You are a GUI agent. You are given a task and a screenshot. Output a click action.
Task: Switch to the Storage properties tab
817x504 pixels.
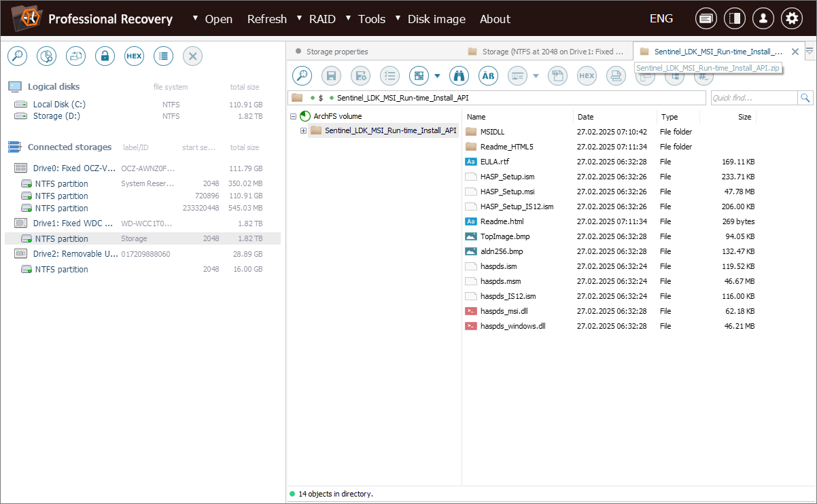[336, 52]
